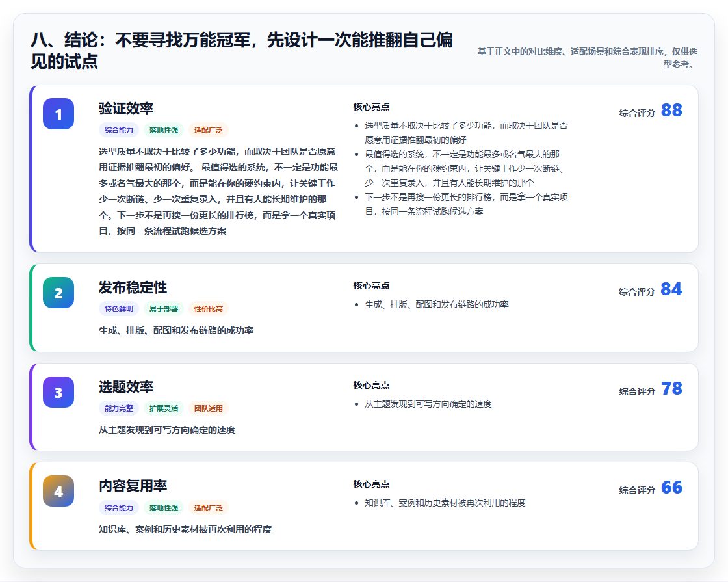The image size is (728, 582).
Task: Click 综合评分 label beside 78
Action: (637, 391)
